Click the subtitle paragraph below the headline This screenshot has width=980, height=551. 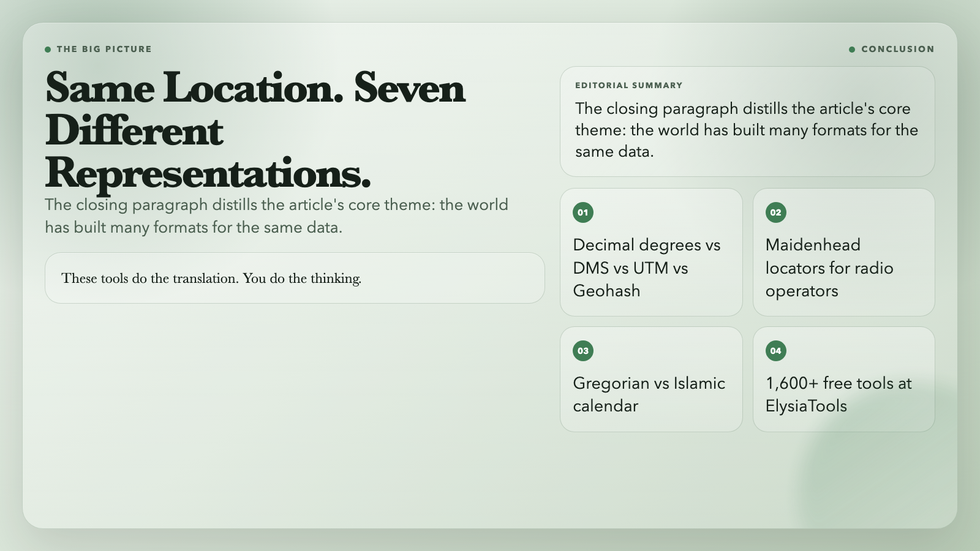click(276, 216)
